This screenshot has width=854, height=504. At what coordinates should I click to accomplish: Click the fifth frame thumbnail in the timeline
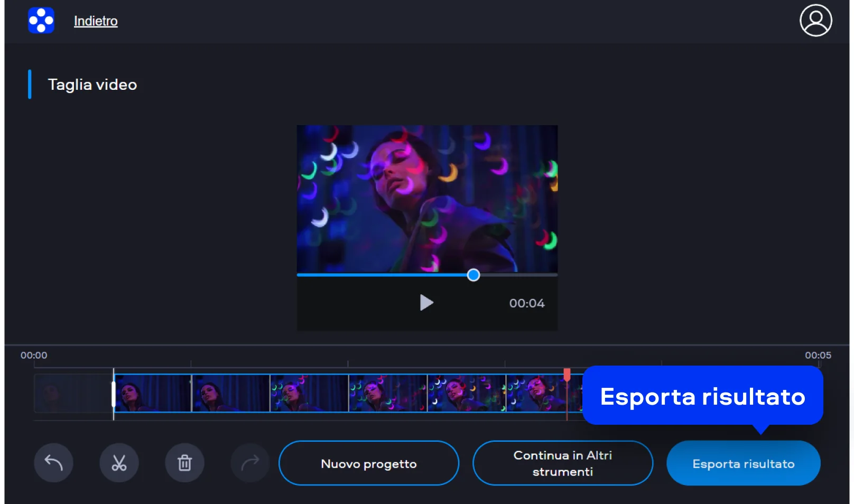466,394
